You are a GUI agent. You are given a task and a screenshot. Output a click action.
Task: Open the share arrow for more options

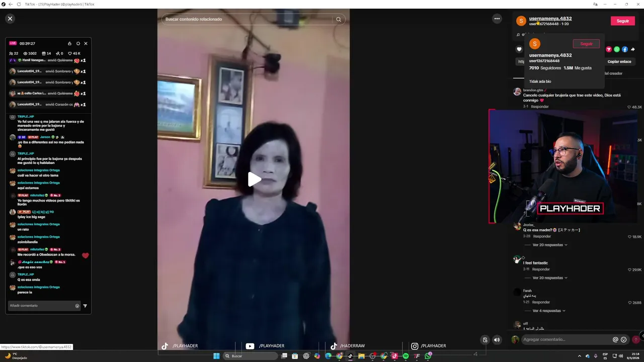pyautogui.click(x=633, y=49)
